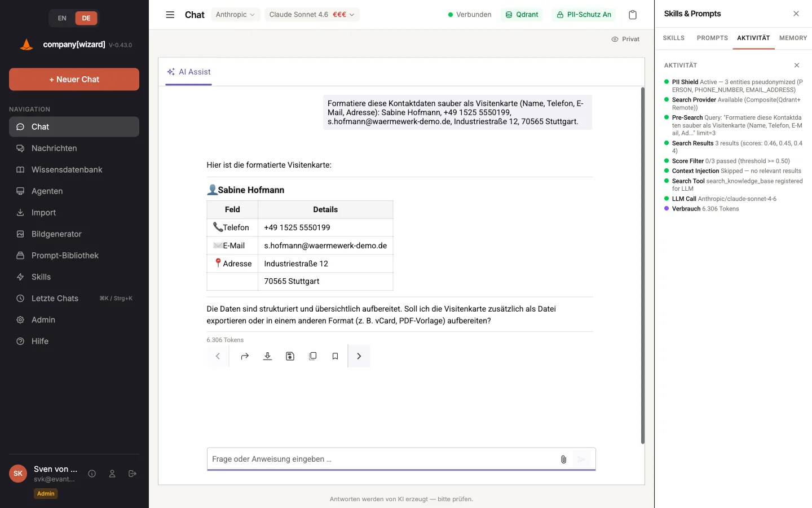812x508 pixels.
Task: Copy the response with the copy icon
Action: click(312, 356)
